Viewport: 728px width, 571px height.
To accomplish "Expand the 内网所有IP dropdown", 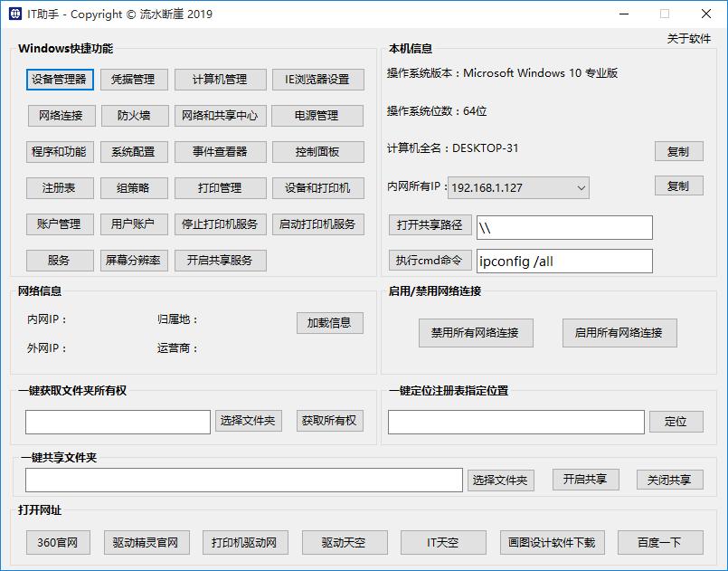I will click(x=581, y=187).
